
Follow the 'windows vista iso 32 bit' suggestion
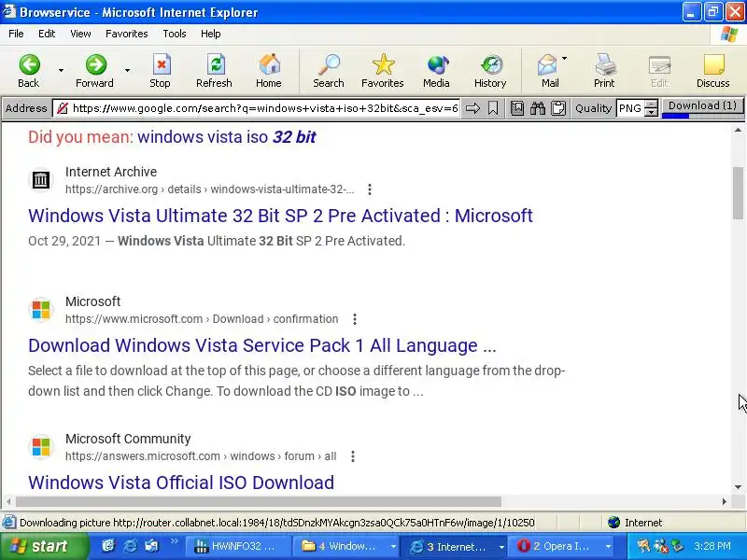227,137
